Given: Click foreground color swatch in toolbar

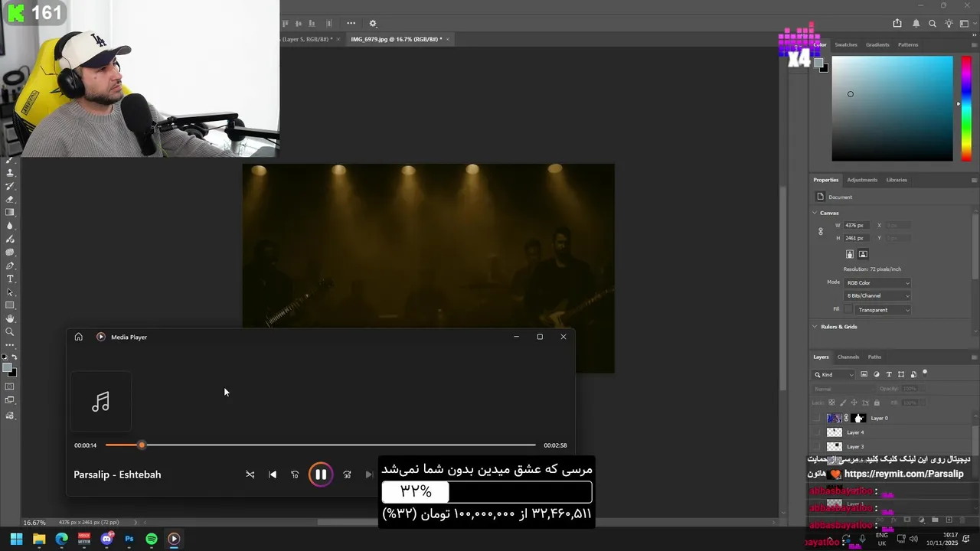Looking at the screenshot, I should tap(8, 368).
